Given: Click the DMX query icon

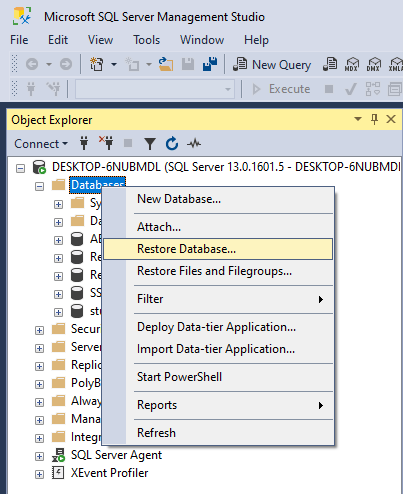Looking at the screenshot, I should (x=373, y=64).
